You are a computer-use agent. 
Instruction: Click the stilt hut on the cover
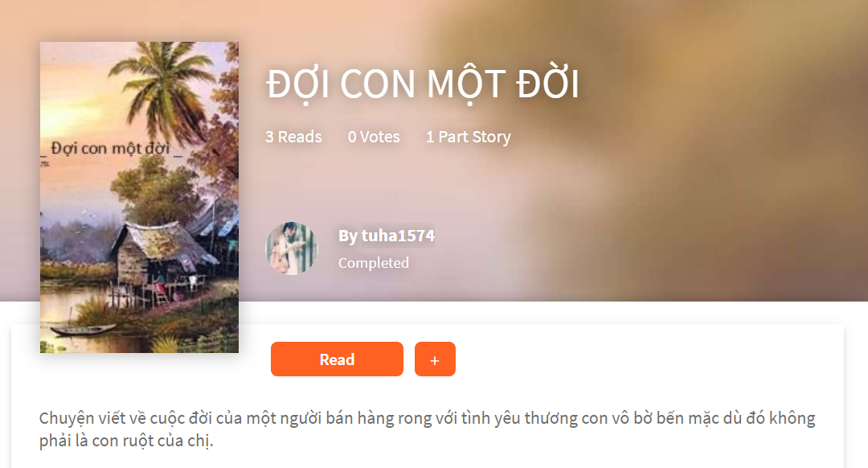coord(161,261)
